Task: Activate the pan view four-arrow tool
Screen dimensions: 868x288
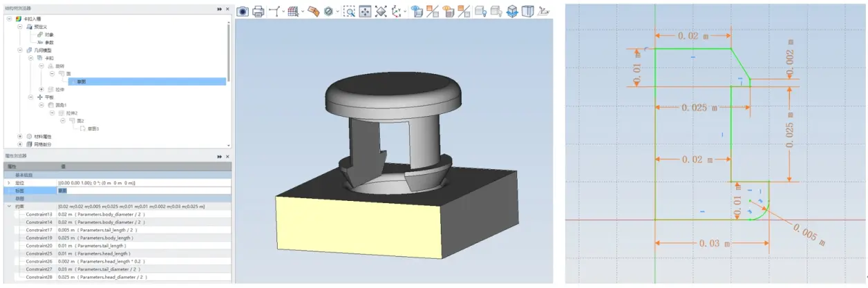Action: (x=365, y=11)
